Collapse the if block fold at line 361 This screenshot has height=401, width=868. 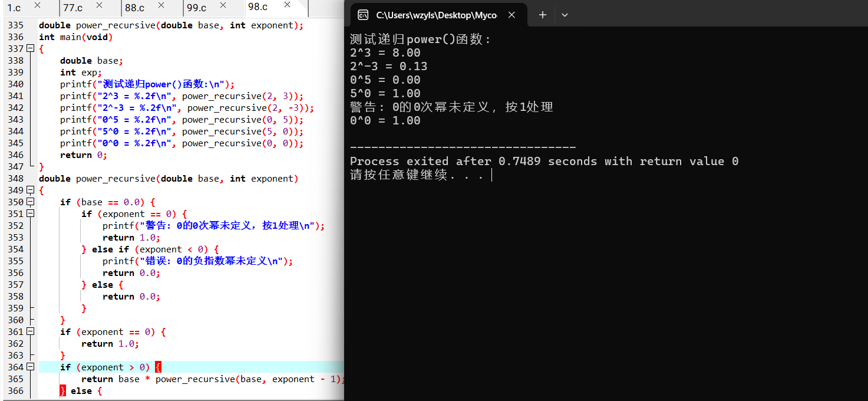point(31,331)
